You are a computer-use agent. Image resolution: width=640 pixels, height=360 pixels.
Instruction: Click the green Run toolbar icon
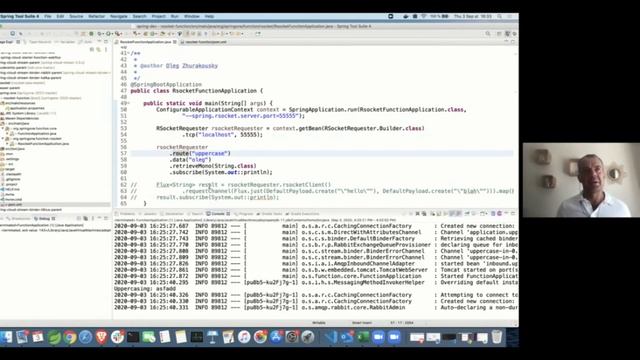(x=109, y=33)
